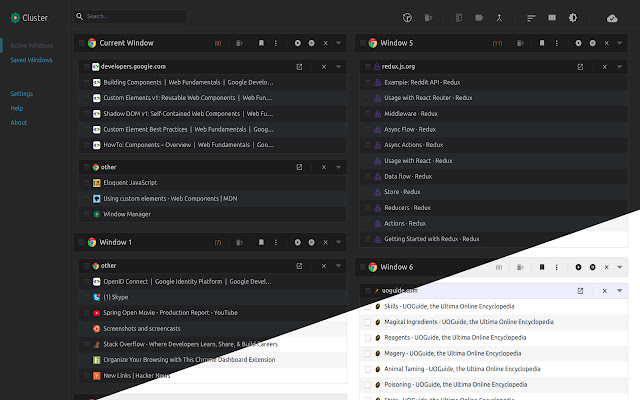Collapse the uoguide.com group
Image resolution: width=640 pixels, height=400 pixels.
tap(621, 290)
